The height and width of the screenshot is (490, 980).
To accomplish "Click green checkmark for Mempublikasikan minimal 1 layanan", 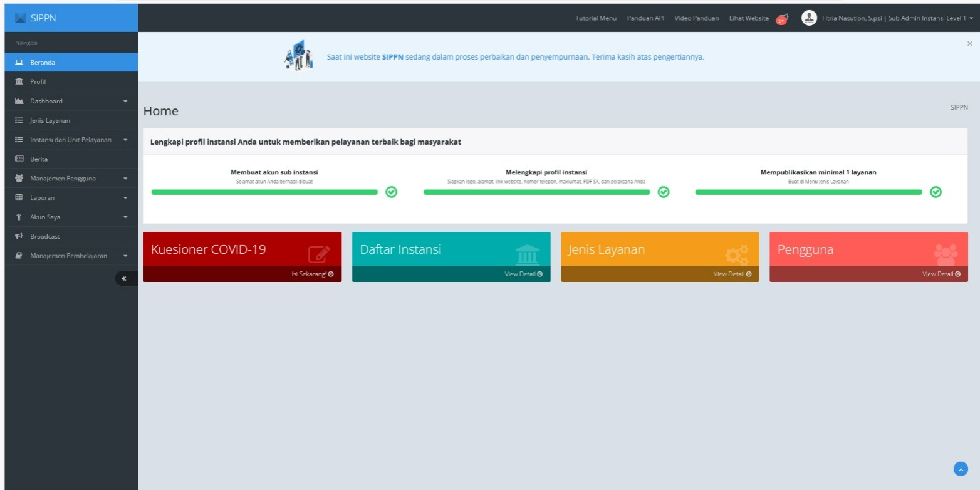I will click(936, 192).
